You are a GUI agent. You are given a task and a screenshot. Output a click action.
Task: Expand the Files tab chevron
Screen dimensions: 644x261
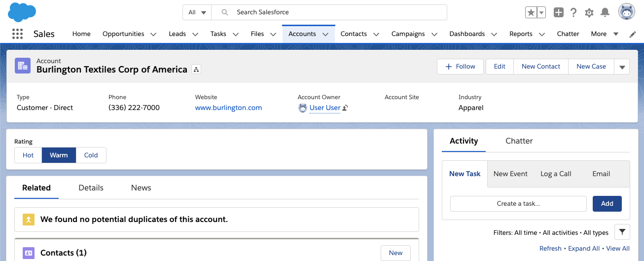(x=273, y=35)
